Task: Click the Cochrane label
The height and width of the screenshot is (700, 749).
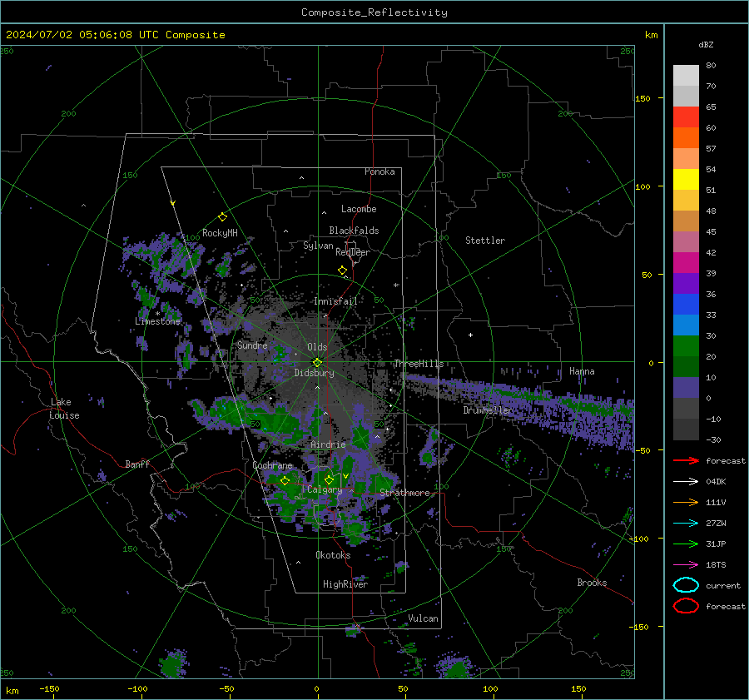Action: pos(272,465)
